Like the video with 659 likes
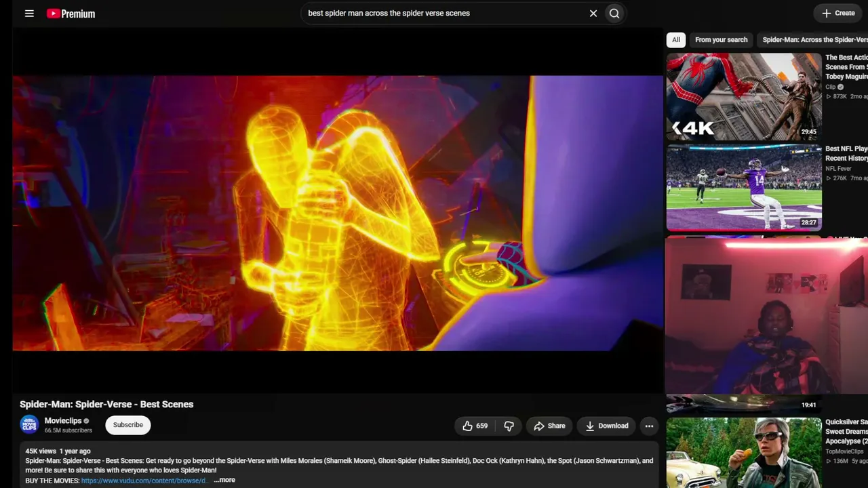 point(475,426)
